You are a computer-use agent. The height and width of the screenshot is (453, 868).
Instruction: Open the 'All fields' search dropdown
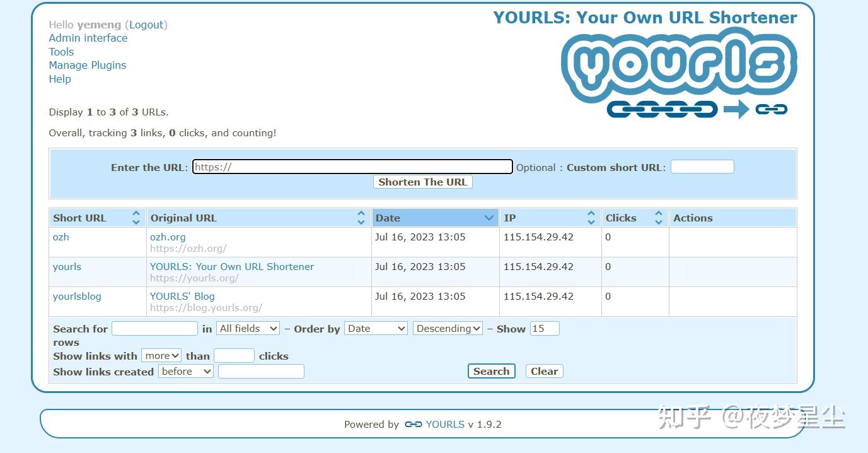tap(248, 328)
